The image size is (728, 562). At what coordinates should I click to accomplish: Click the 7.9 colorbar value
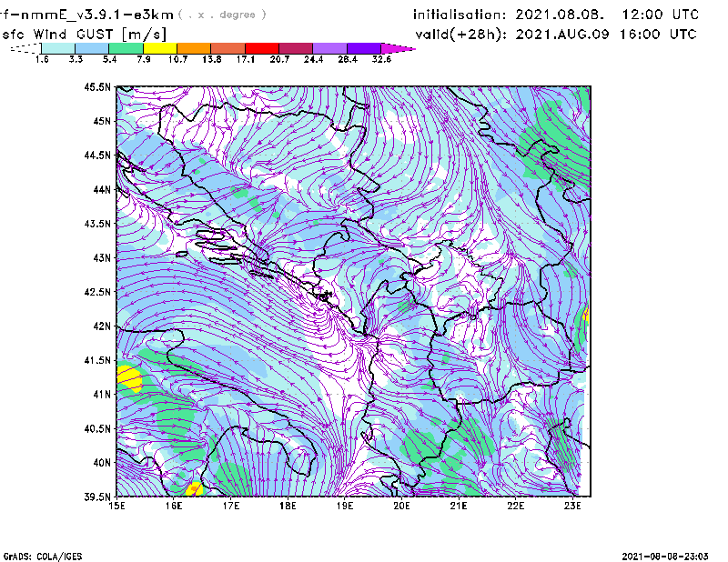(x=144, y=59)
